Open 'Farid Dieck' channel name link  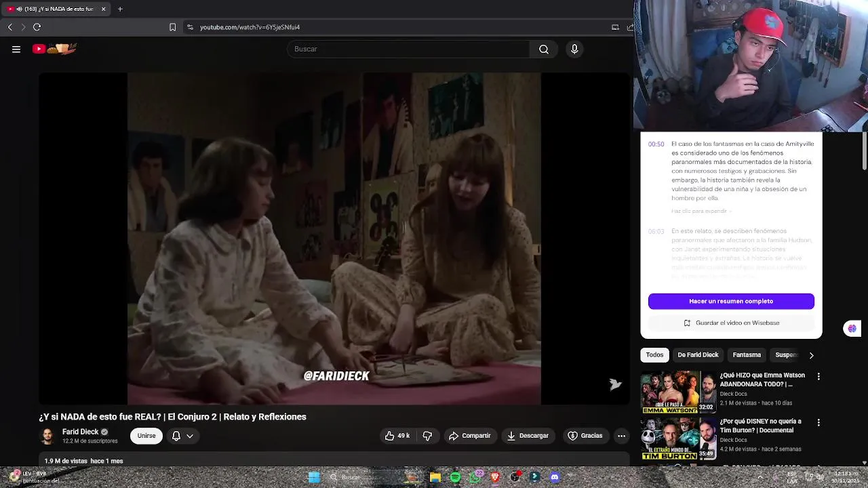[x=80, y=432]
